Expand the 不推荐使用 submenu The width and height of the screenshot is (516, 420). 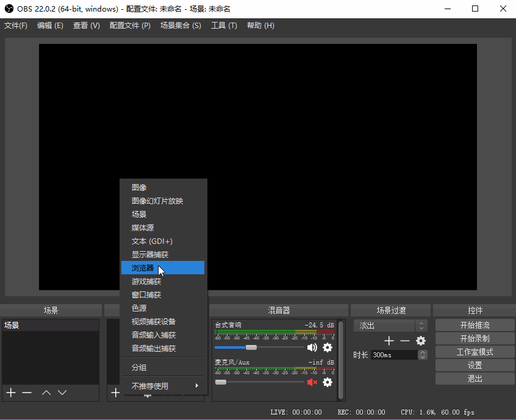coord(163,386)
